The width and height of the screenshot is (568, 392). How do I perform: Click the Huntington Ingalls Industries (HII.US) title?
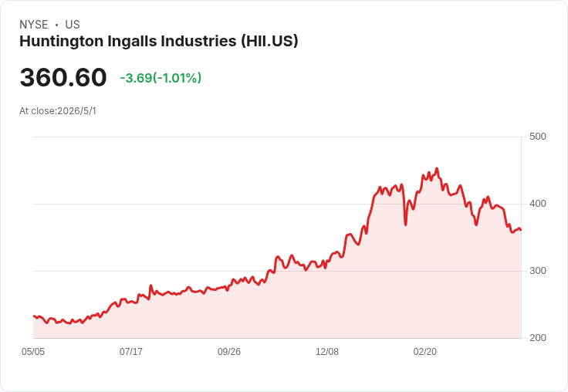(x=159, y=42)
